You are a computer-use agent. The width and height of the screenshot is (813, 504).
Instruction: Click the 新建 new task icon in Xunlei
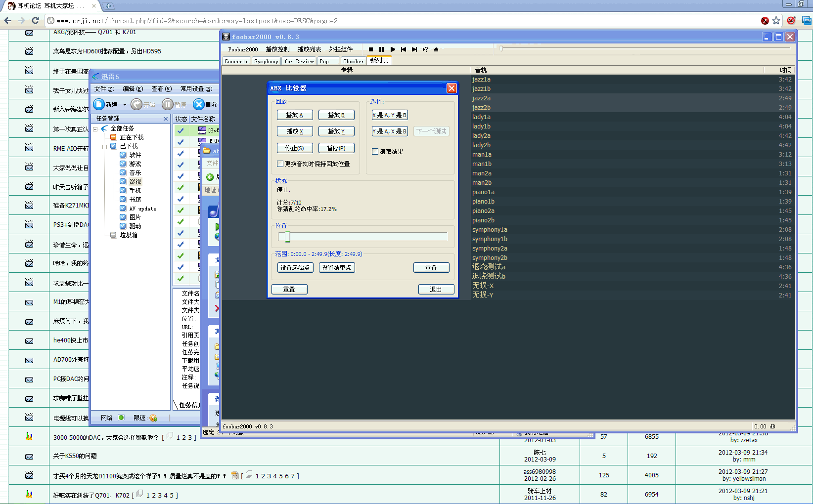pos(99,104)
